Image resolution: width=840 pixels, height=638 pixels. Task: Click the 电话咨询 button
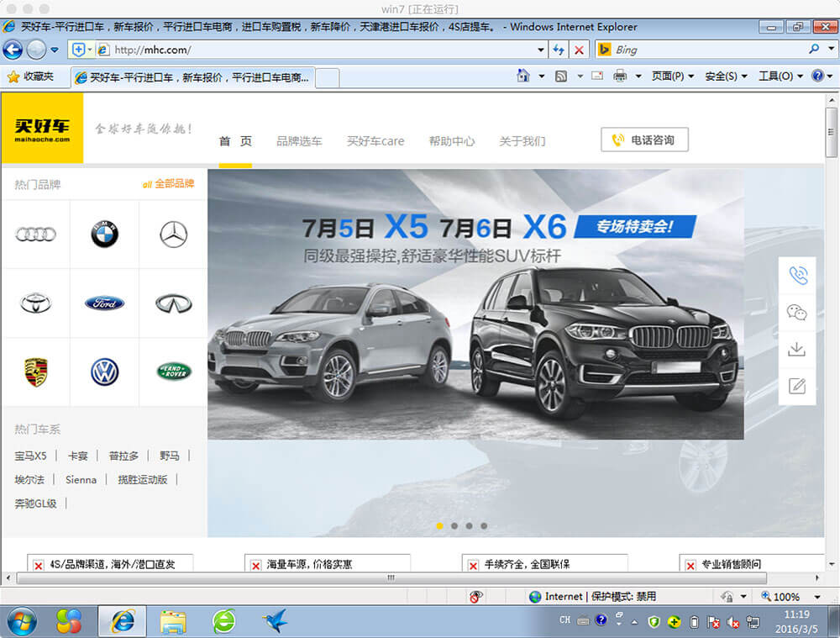tap(644, 140)
